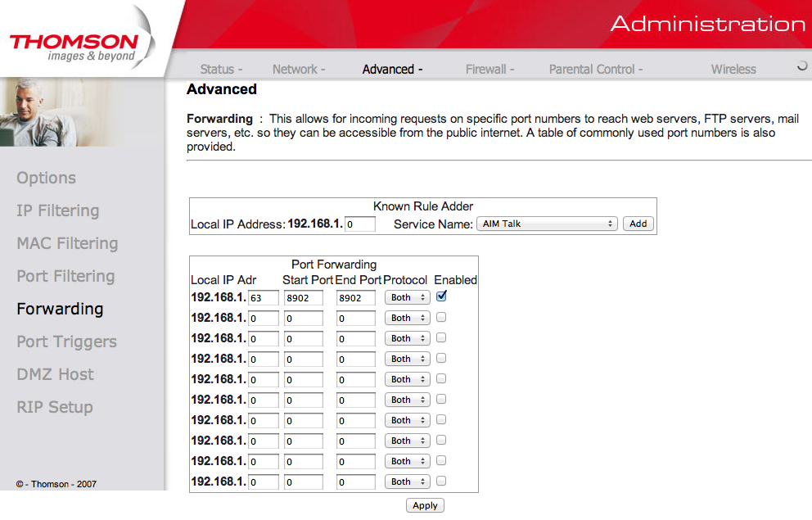812x520 pixels.
Task: Click the Start Port field containing 8902
Action: pyautogui.click(x=304, y=298)
